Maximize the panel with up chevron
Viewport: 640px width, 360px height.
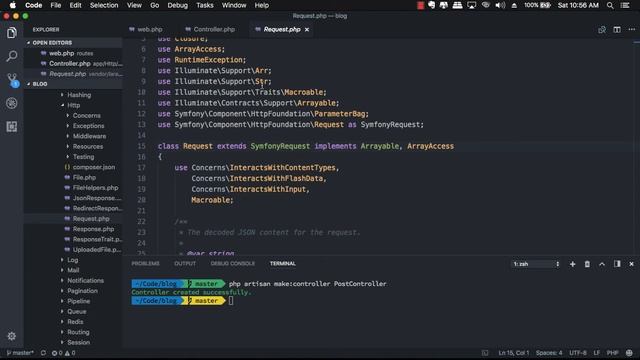point(602,264)
